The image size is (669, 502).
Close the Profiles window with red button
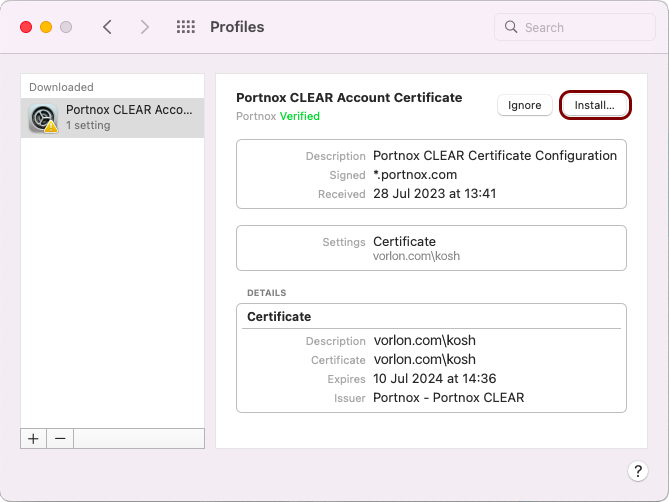pyautogui.click(x=26, y=27)
